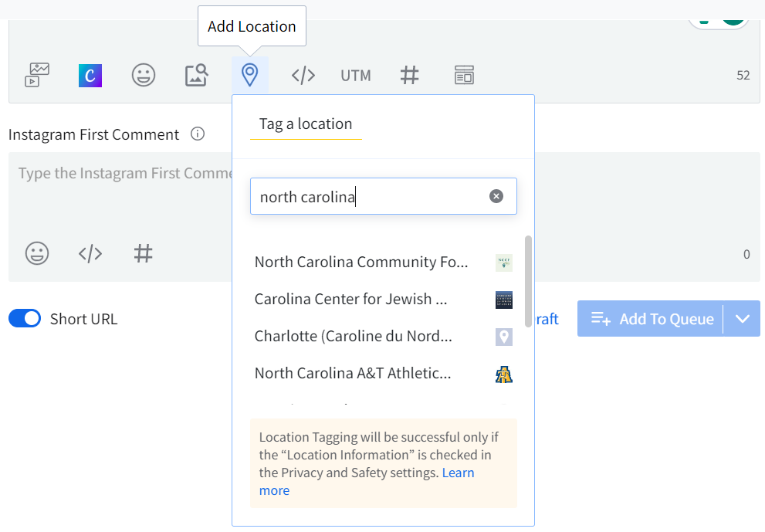Choose Carolina Center for Jewish result

(351, 300)
